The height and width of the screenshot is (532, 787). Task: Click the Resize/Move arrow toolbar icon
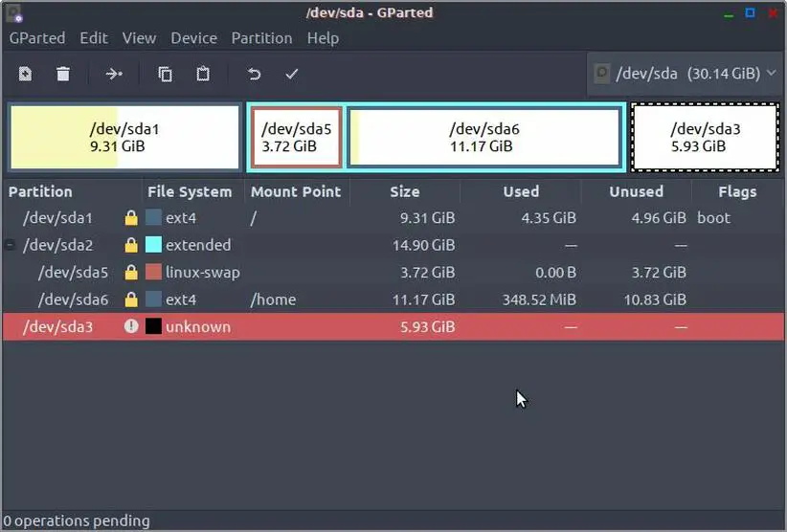point(114,75)
